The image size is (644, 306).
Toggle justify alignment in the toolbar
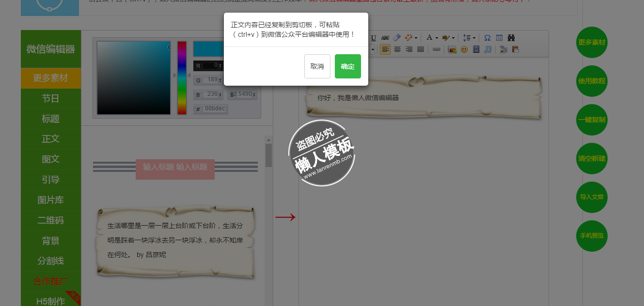click(421, 49)
